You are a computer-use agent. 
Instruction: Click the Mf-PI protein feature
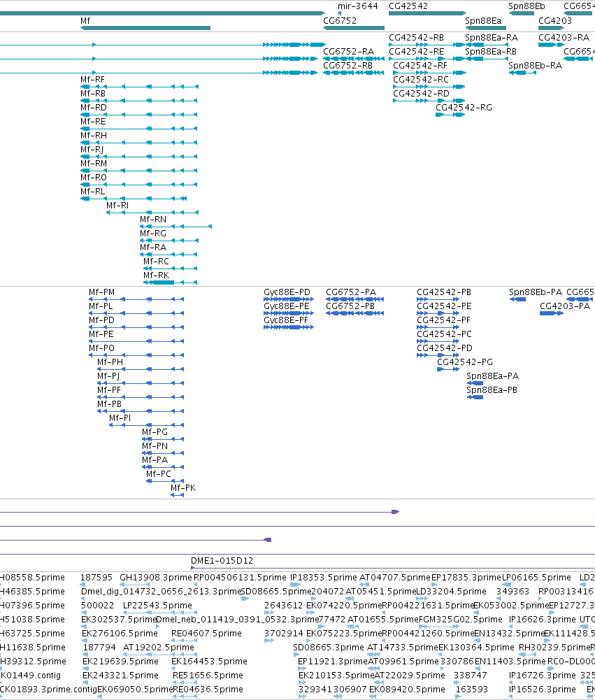coord(146,425)
